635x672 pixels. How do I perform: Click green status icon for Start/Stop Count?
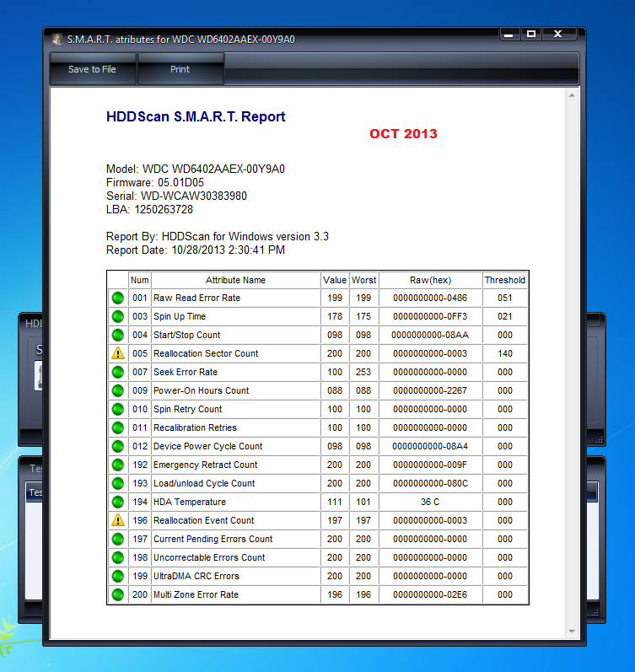click(x=118, y=335)
